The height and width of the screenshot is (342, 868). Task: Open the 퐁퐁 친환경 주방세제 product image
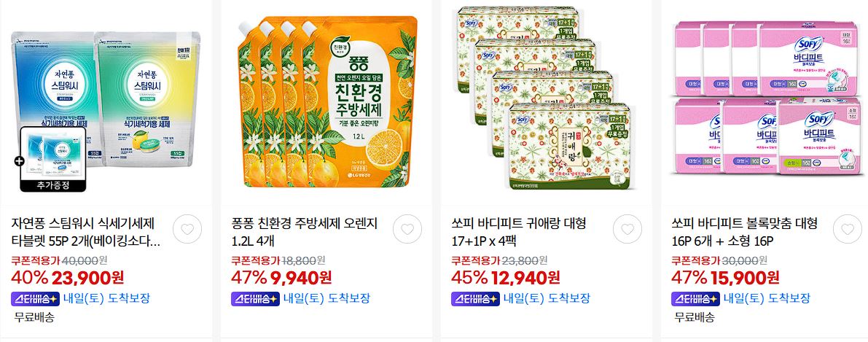tap(326, 103)
